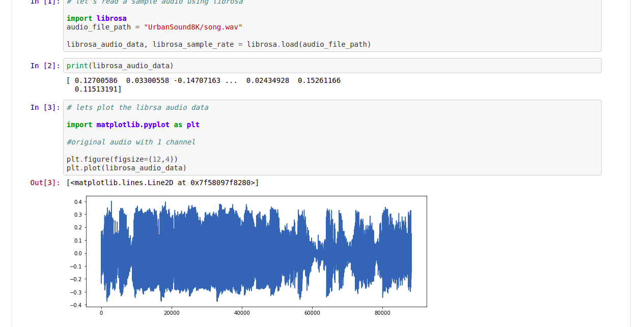The height and width of the screenshot is (327, 644).
Task: Click the comment about plotting librosa audio data
Action: (137, 107)
